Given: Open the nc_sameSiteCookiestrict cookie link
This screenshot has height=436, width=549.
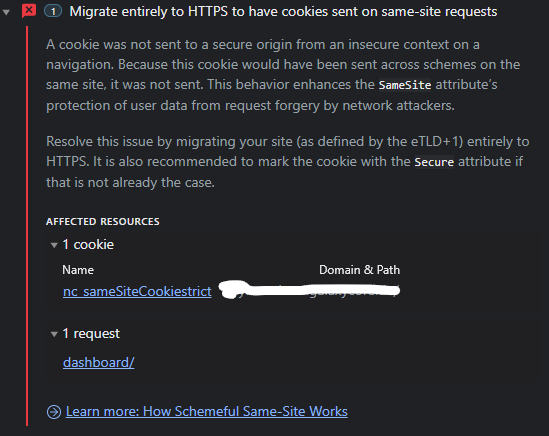Looking at the screenshot, I should coord(137,291).
